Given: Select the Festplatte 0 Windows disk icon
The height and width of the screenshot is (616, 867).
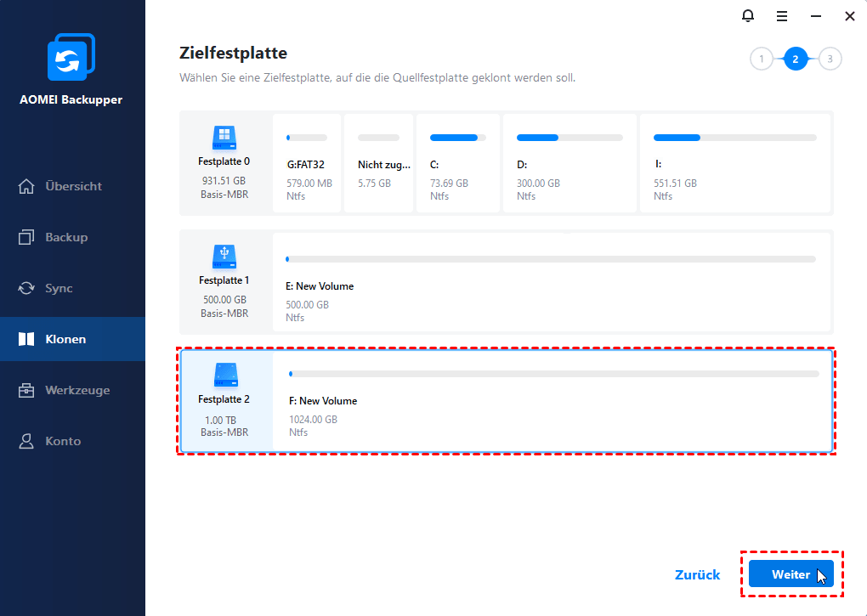Looking at the screenshot, I should click(x=224, y=138).
